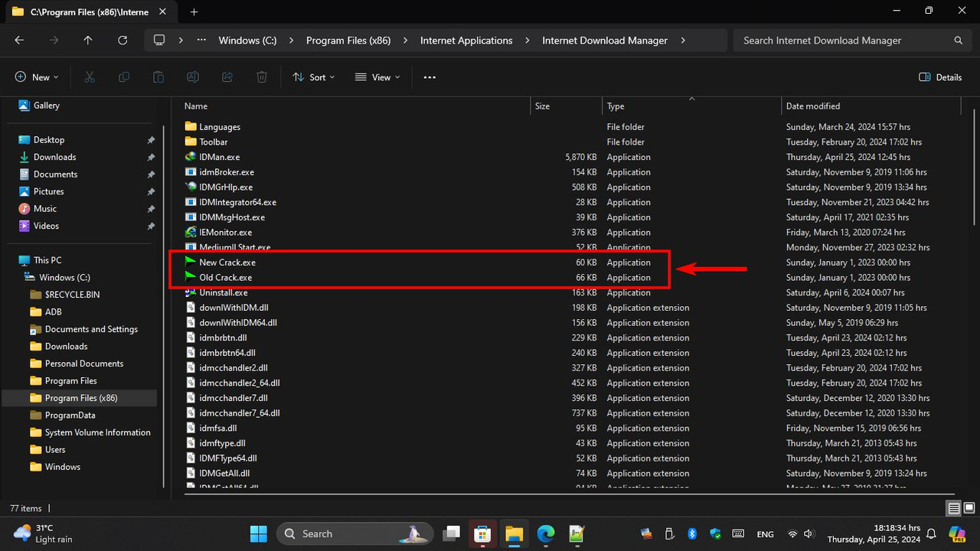
Task: Click the ENG language indicator
Action: (765, 533)
